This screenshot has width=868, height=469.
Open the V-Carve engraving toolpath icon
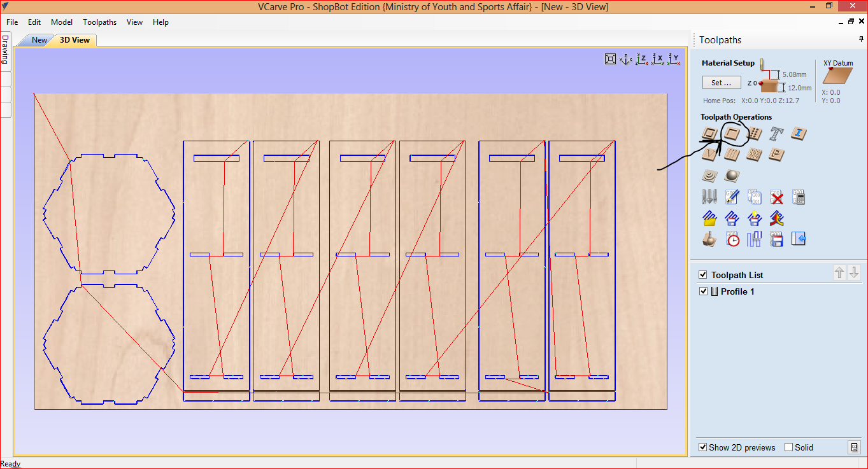pos(710,155)
